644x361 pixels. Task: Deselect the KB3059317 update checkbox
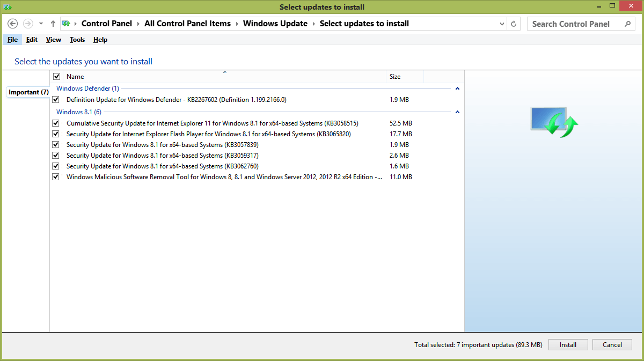coord(56,156)
